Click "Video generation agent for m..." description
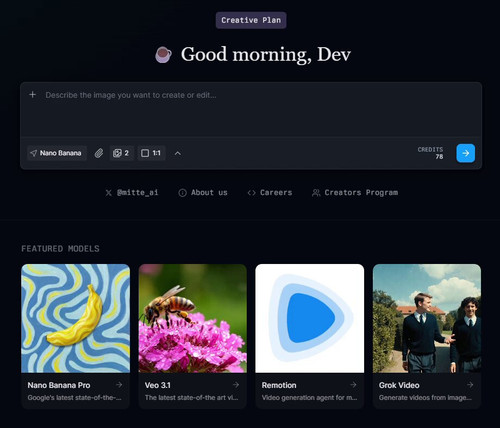The image size is (500, 428). coord(309,398)
